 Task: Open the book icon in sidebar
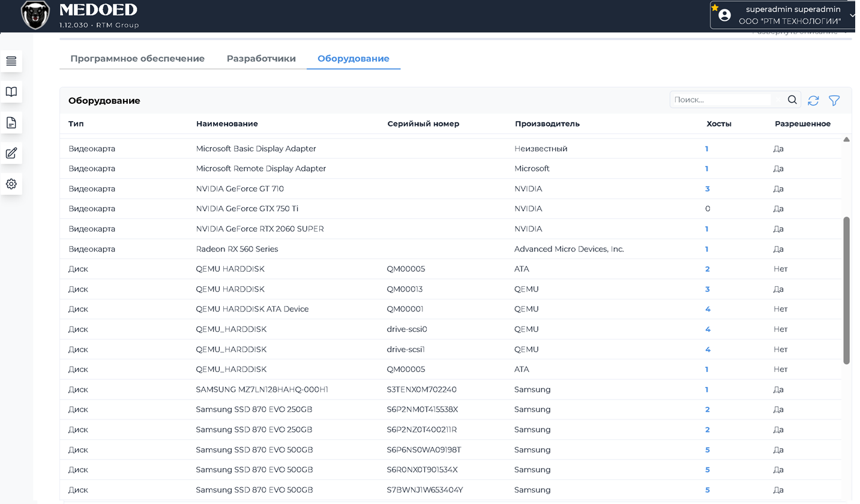[11, 92]
